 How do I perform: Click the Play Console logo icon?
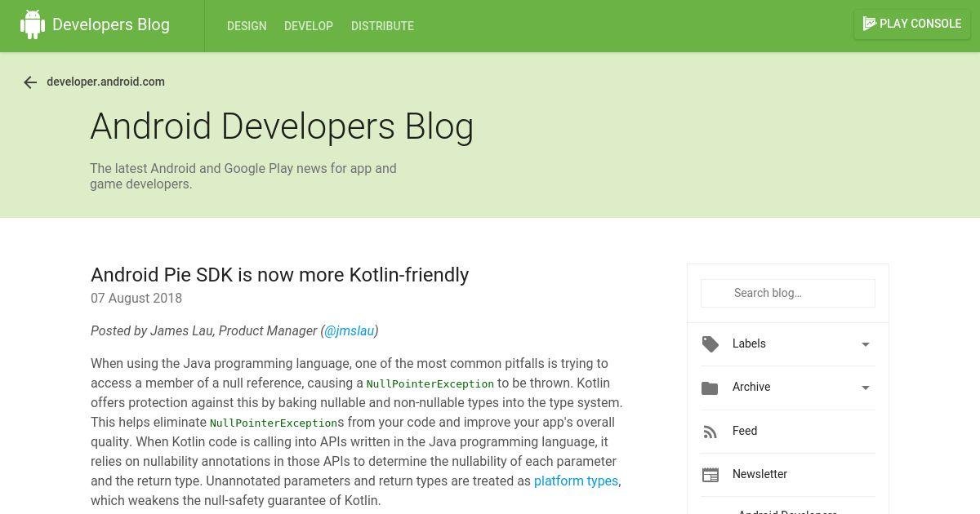pyautogui.click(x=870, y=24)
